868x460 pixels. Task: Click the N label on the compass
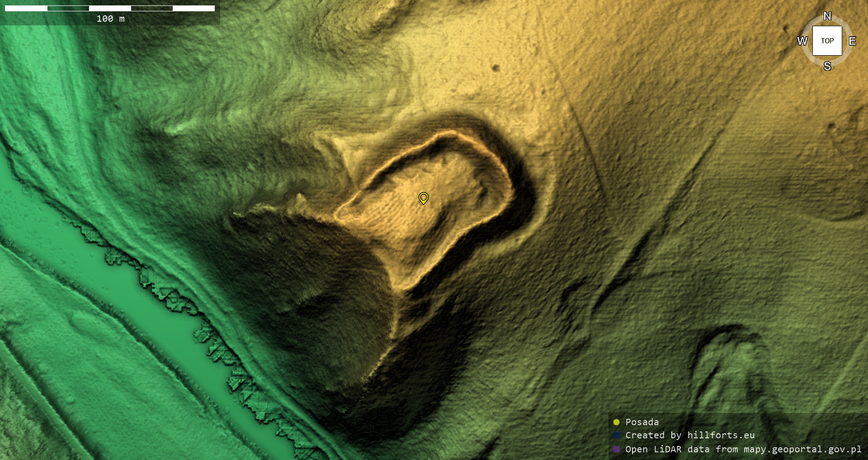click(827, 16)
